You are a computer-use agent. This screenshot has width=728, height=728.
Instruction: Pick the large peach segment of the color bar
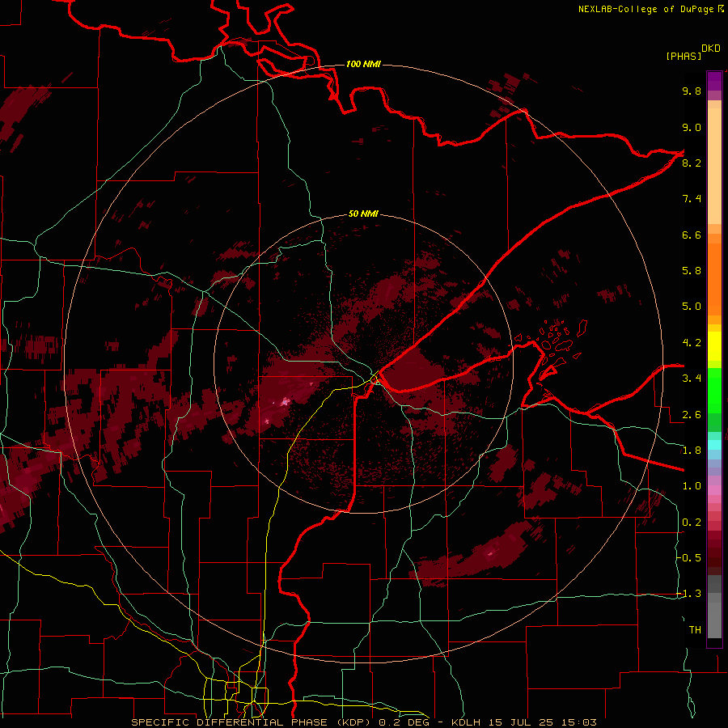point(714,166)
